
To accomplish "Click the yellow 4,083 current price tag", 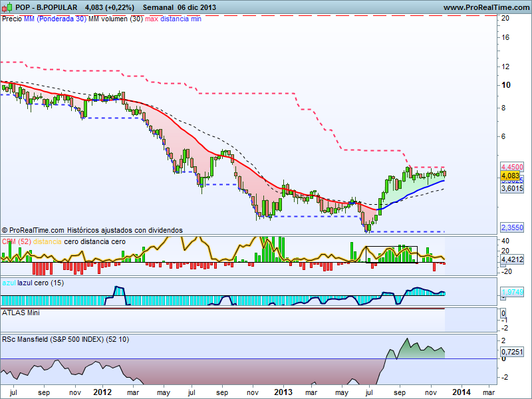I will [510, 176].
